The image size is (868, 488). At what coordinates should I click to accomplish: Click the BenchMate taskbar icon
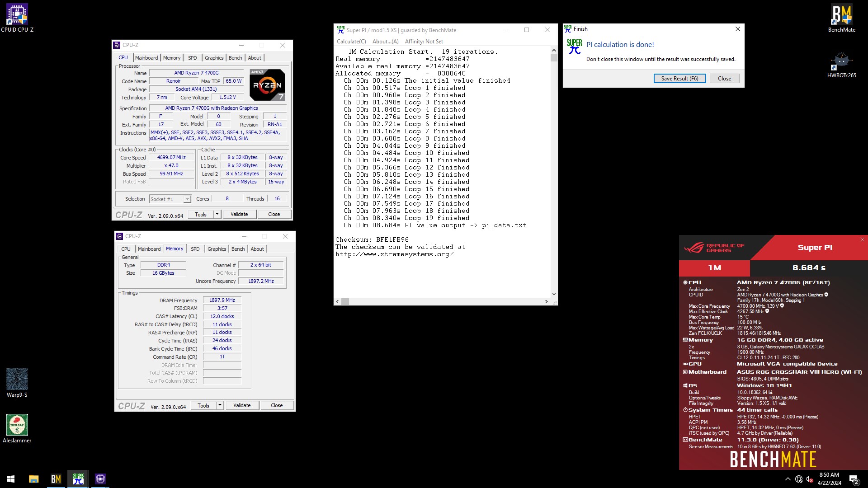[x=56, y=479]
